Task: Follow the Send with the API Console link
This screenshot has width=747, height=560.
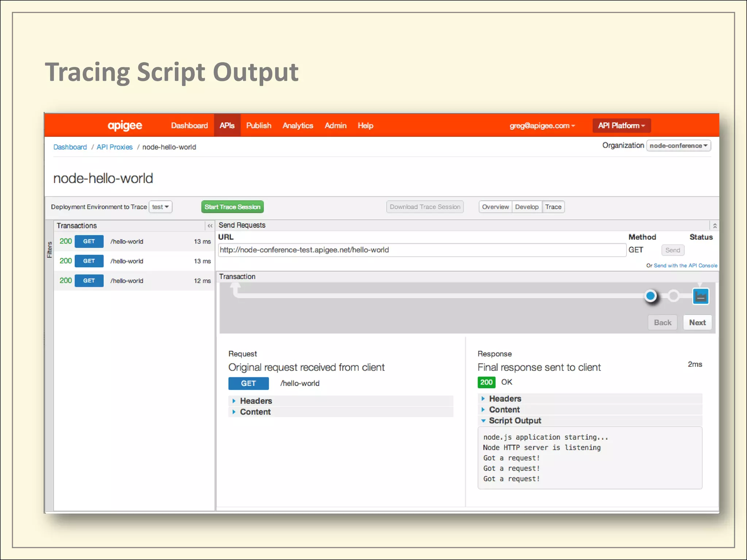Action: click(x=685, y=266)
